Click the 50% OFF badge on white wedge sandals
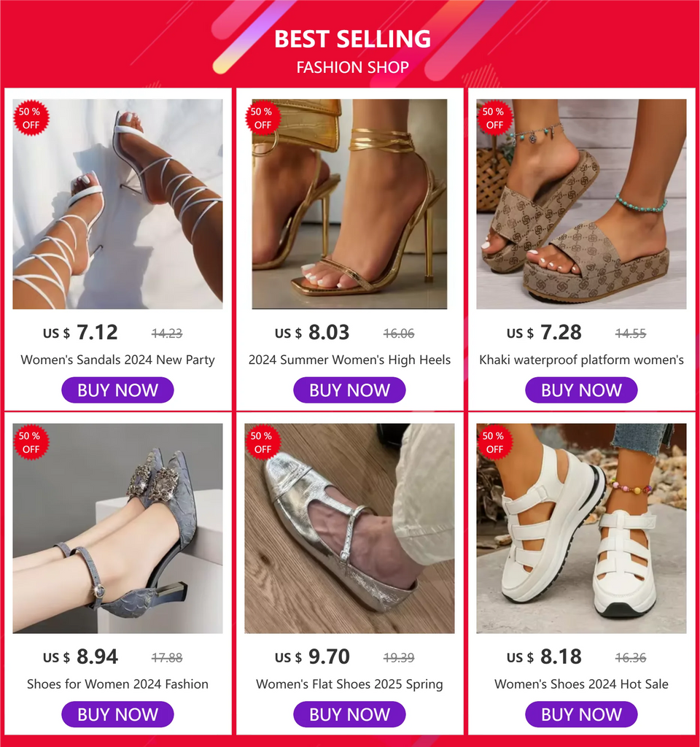Screen dimensions: 700x747 tap(494, 442)
